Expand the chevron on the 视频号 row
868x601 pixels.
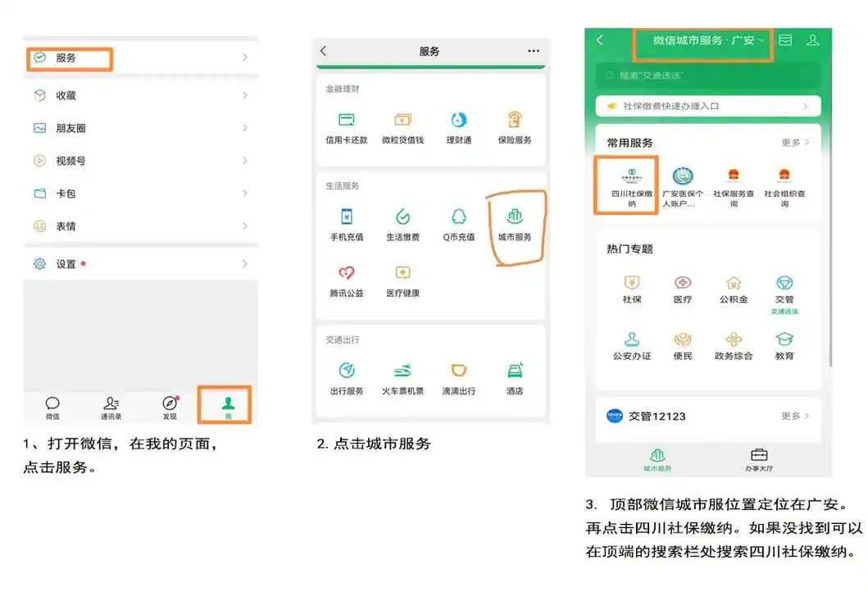(x=245, y=161)
